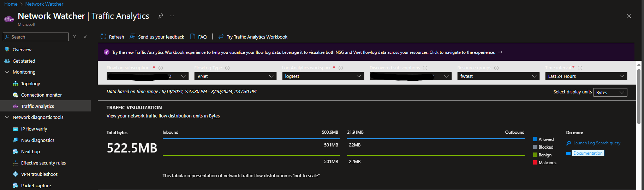644x190 pixels.
Task: Open Send us your feedback
Action: tap(157, 37)
